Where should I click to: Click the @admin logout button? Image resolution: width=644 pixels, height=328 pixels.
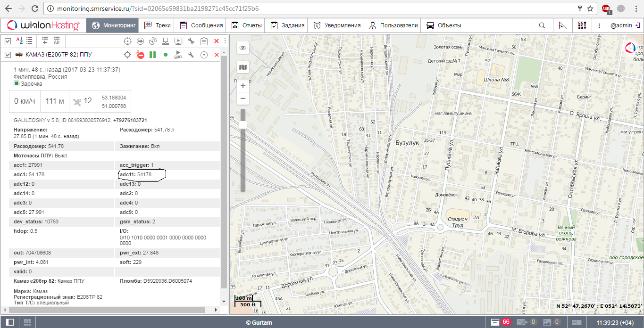pyautogui.click(x=624, y=25)
